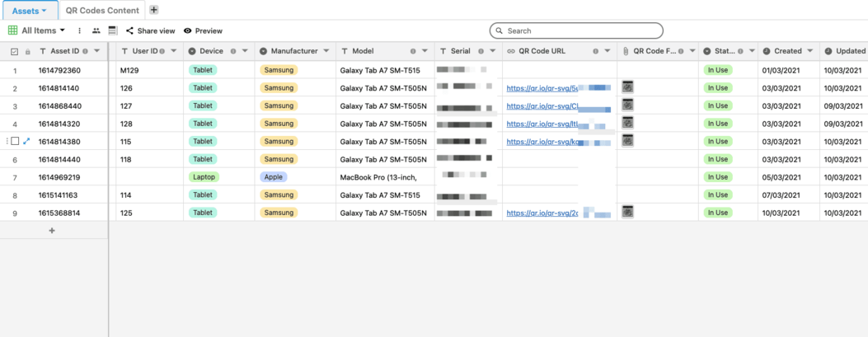This screenshot has width=868, height=337.
Task: Click the plus icon to add a new tab
Action: pyautogui.click(x=154, y=10)
